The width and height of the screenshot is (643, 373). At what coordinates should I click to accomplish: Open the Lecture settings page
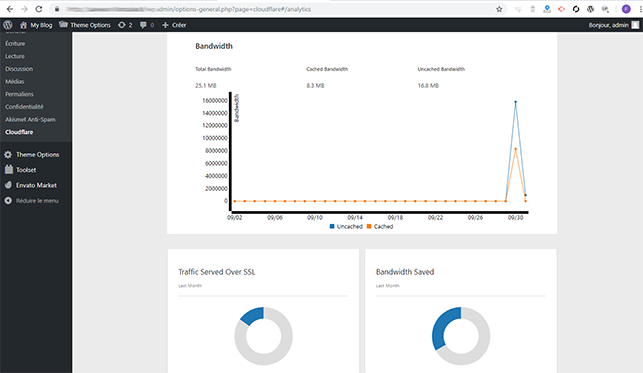tap(15, 56)
